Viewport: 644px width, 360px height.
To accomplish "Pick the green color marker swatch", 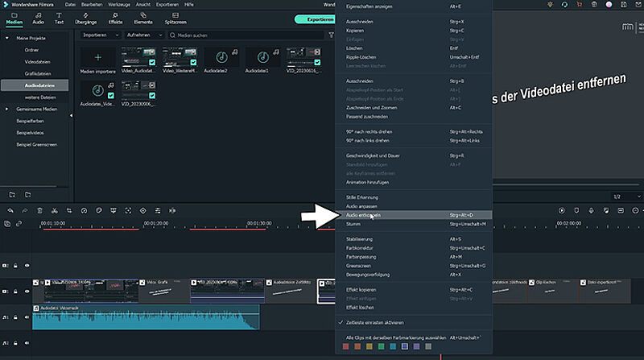I will [381, 346].
